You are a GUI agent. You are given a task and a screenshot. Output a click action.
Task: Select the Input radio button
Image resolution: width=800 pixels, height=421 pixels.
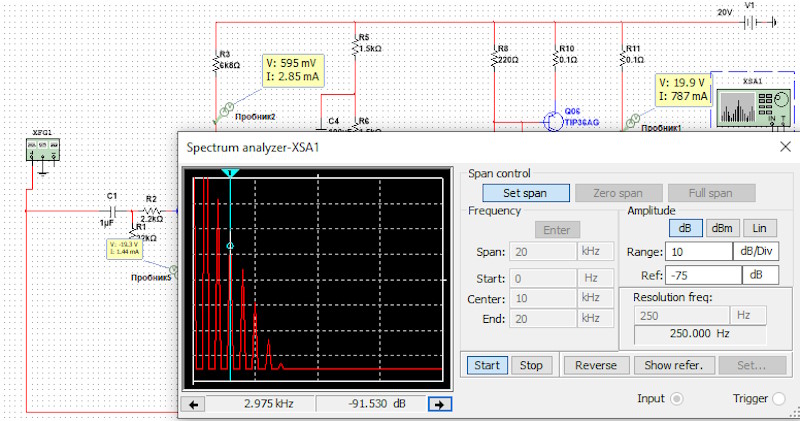tap(677, 399)
